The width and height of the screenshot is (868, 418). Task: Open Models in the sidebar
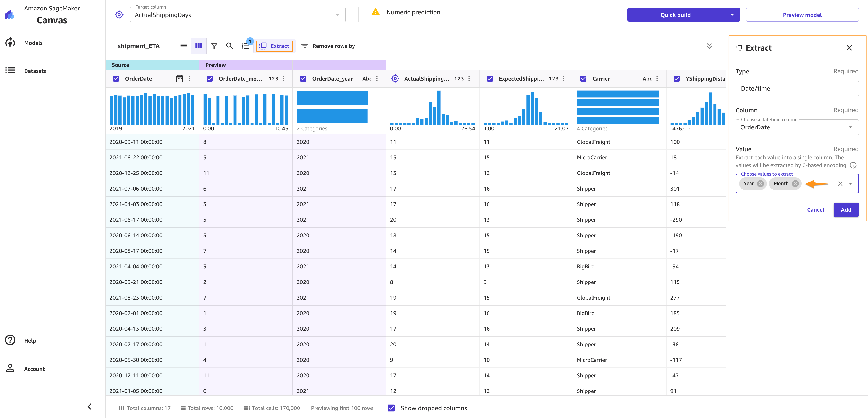click(x=33, y=43)
